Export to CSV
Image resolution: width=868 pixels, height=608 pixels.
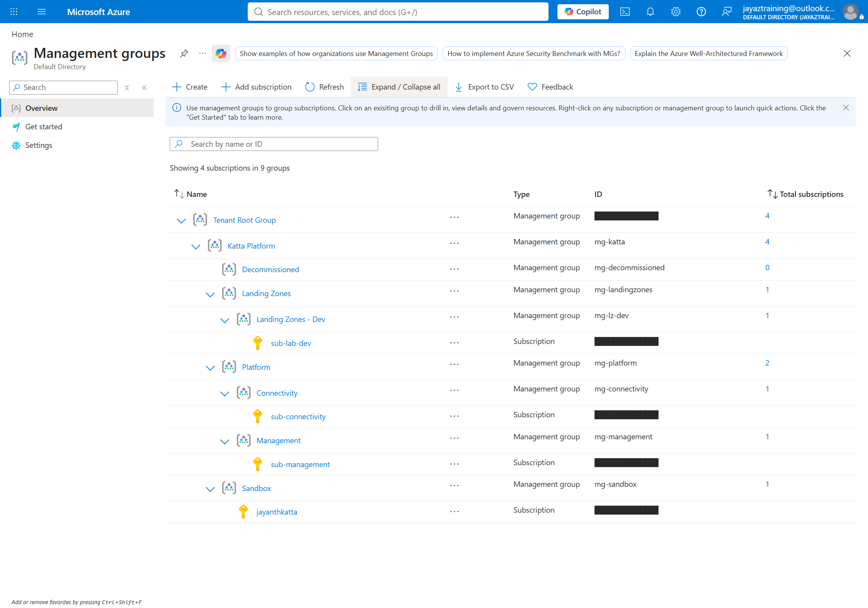pyautogui.click(x=484, y=87)
